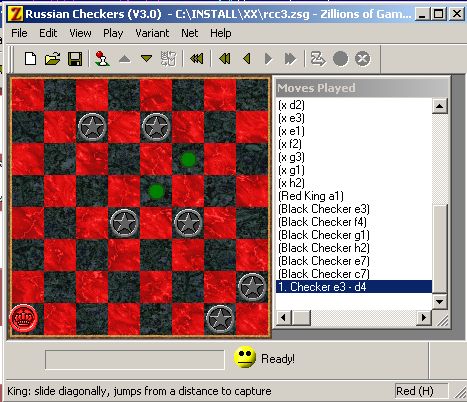
Task: Open the Net menu
Action: click(190, 33)
